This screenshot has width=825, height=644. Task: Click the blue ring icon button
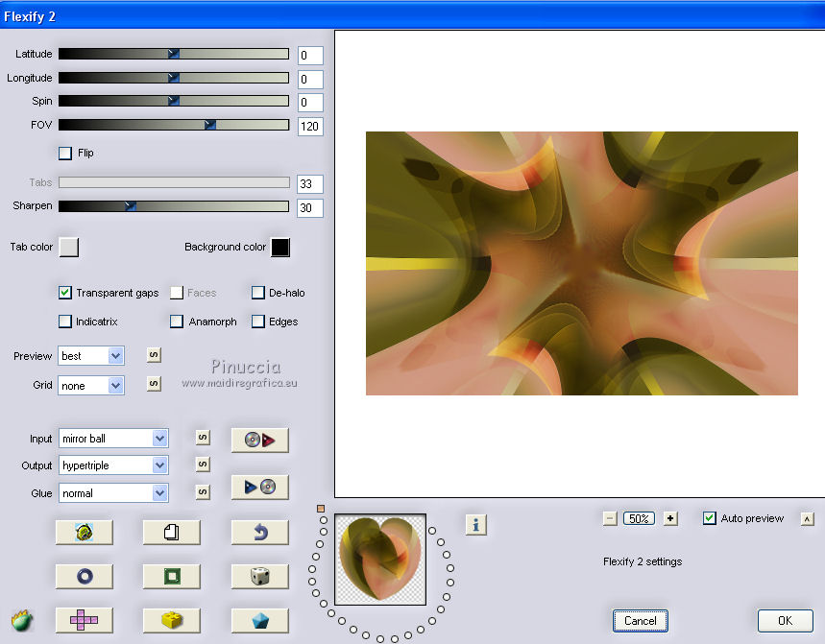coord(85,576)
